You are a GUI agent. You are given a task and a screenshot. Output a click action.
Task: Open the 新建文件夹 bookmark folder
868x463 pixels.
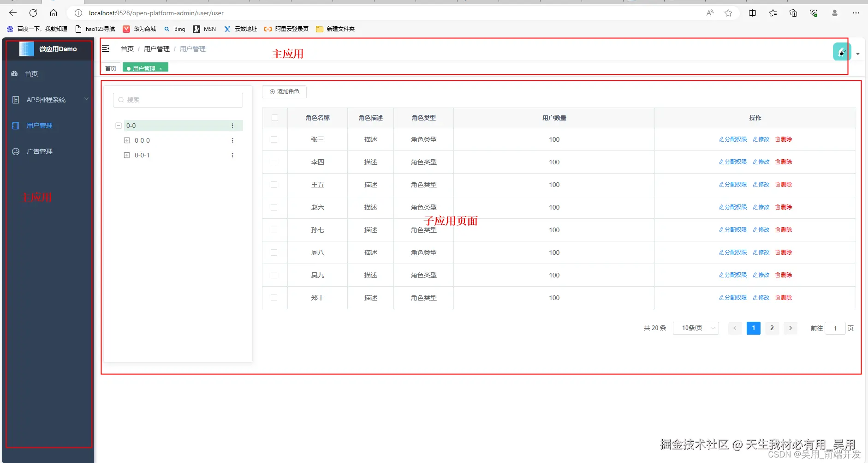click(335, 29)
